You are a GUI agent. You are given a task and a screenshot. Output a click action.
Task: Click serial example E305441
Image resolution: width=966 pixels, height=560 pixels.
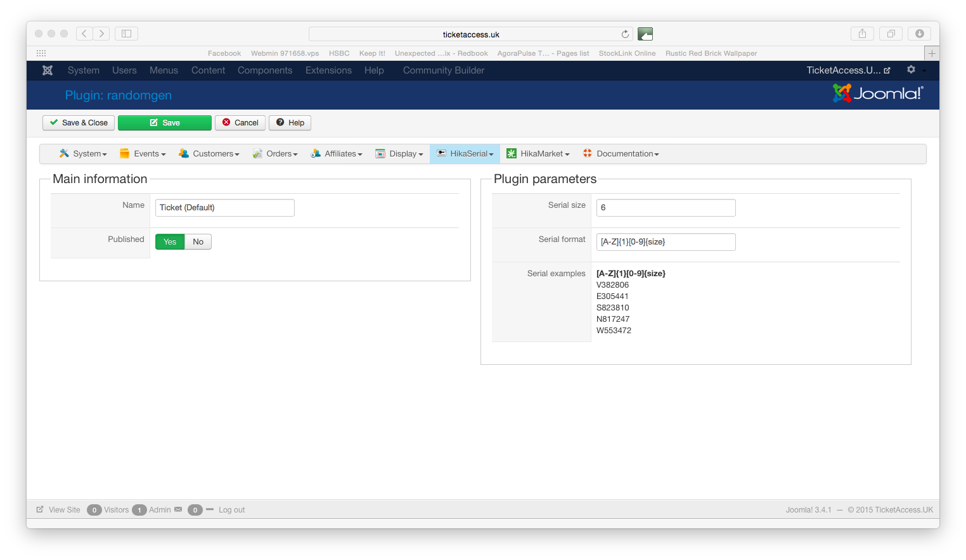pos(612,296)
